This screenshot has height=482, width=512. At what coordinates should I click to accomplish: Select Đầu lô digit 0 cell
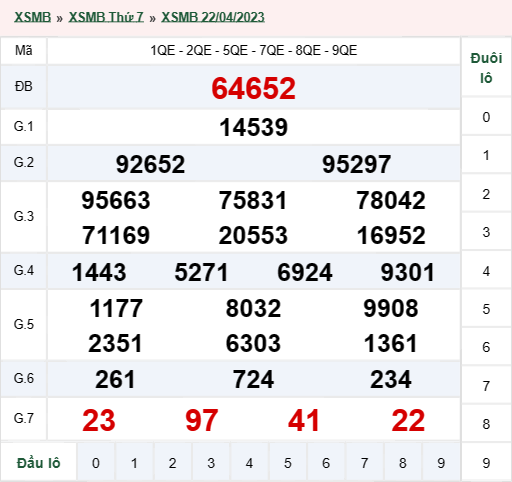pyautogui.click(x=96, y=463)
